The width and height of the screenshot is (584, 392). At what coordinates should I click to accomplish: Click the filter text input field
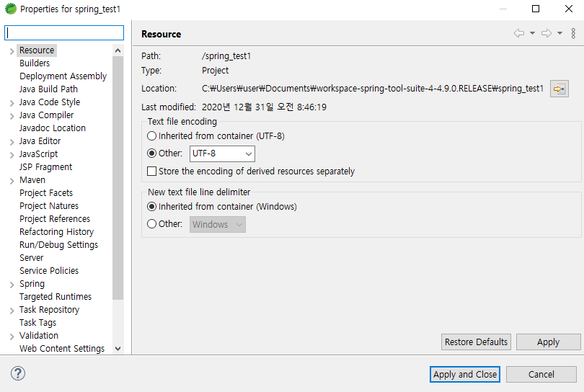(x=64, y=32)
